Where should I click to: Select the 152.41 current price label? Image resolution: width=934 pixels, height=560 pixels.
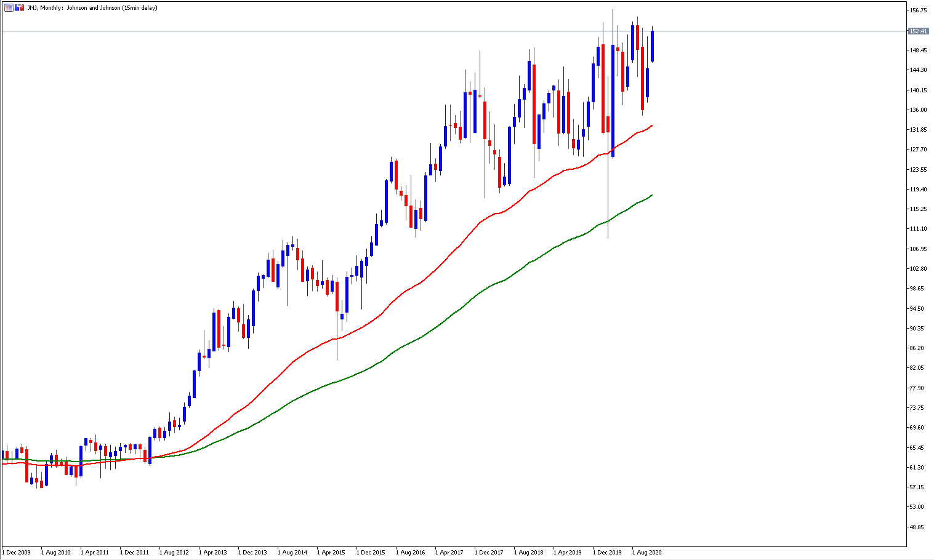pos(918,31)
